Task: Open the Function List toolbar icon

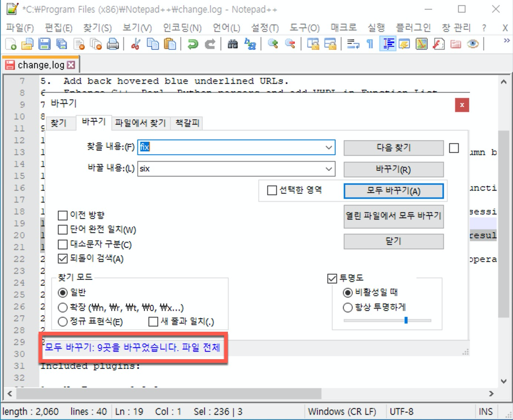Action: [438, 44]
